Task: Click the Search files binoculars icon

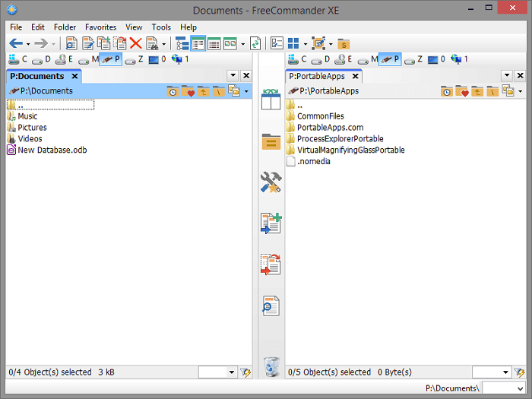Action: 152,43
